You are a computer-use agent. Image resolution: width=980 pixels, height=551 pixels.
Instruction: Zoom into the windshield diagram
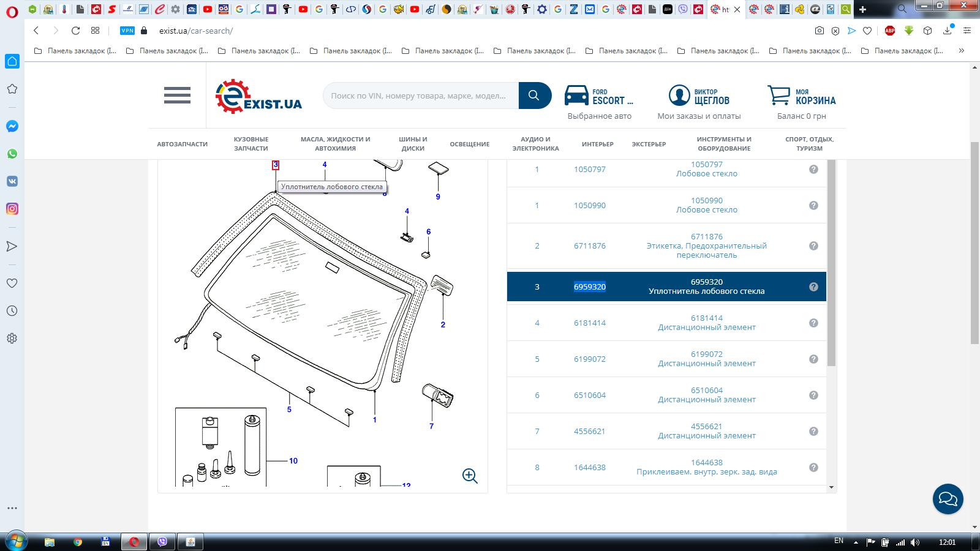point(470,476)
